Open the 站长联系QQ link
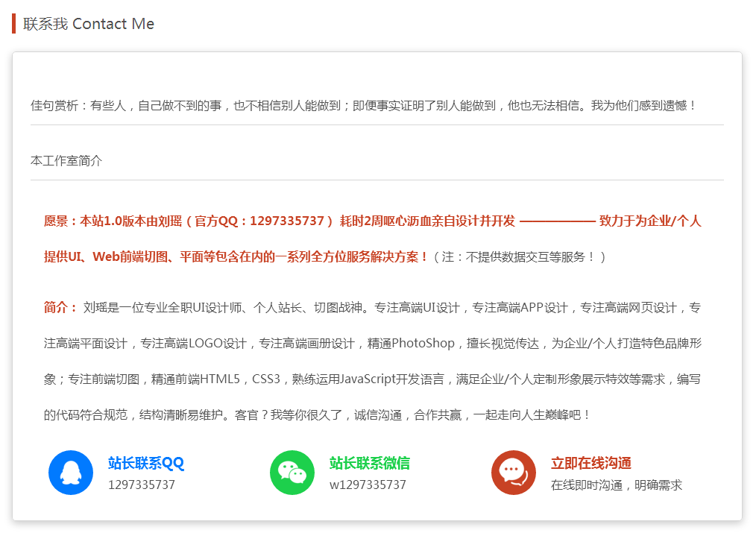The image size is (756, 533). 145,463
